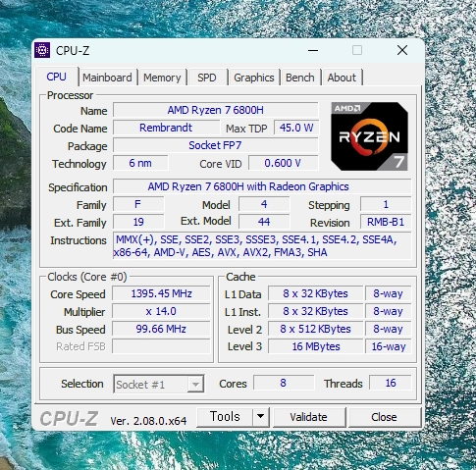Close CPU-Z using title bar X
Viewport: 476px width, 470px height.
[402, 50]
